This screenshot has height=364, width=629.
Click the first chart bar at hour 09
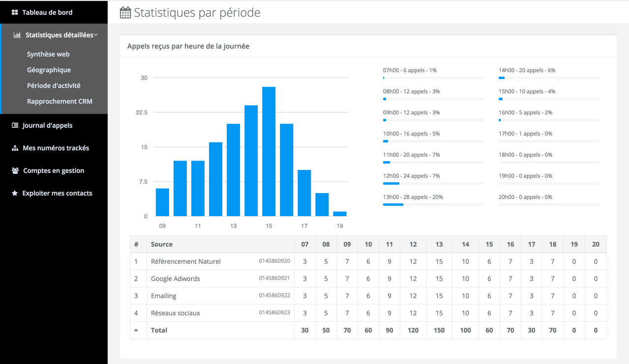pos(162,202)
